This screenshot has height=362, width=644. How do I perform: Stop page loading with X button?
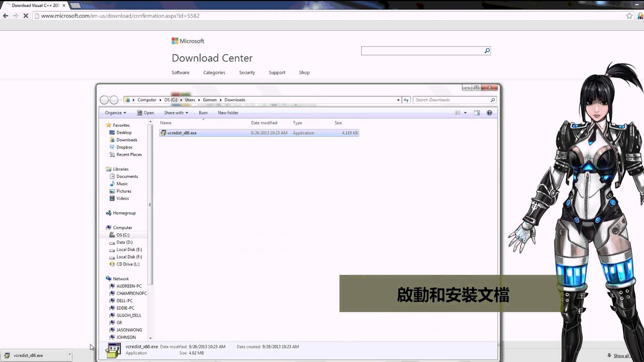click(26, 16)
